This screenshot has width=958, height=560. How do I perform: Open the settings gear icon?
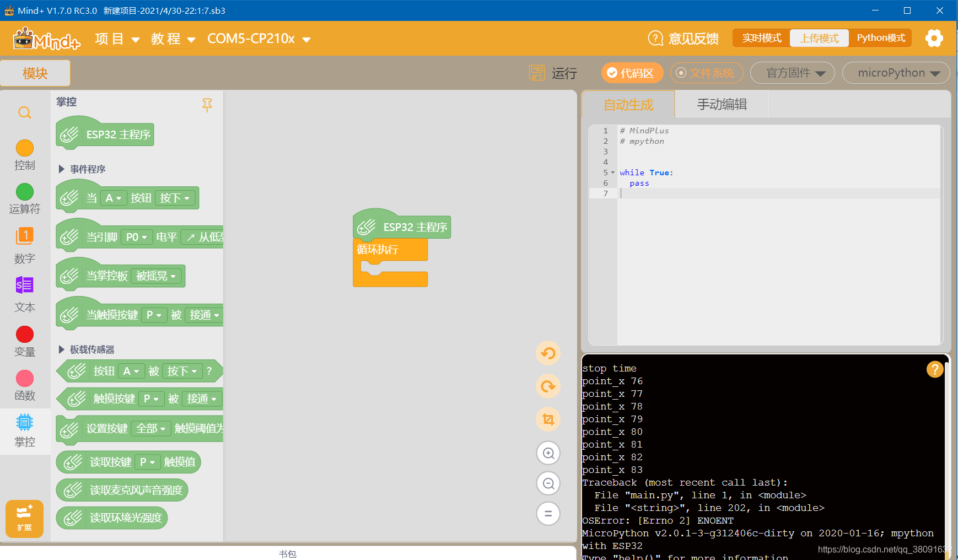click(934, 38)
